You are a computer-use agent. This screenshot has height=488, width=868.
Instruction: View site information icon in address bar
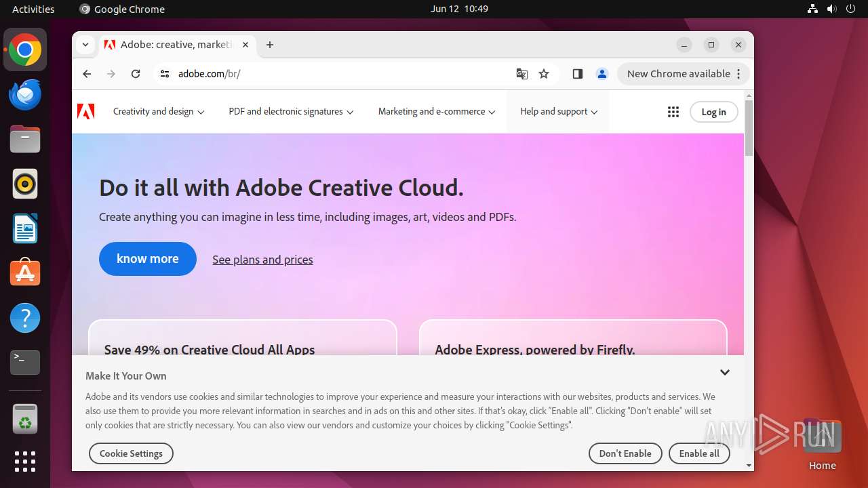coord(165,74)
